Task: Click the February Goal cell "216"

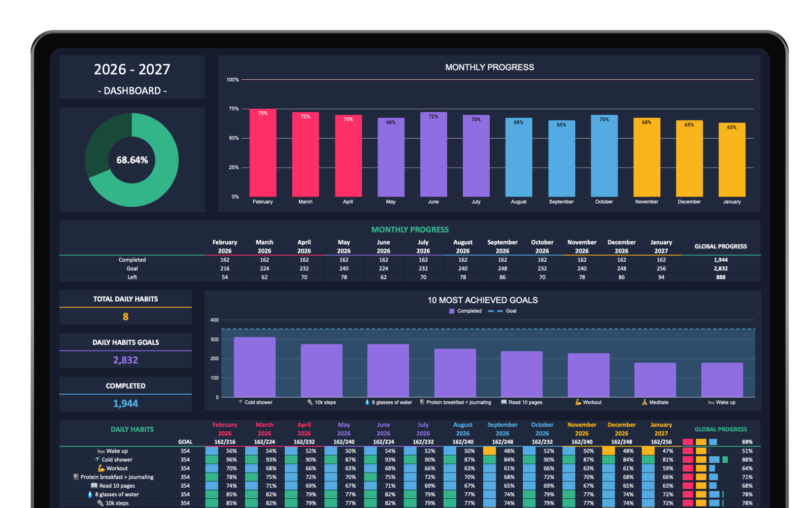Action: click(225, 269)
